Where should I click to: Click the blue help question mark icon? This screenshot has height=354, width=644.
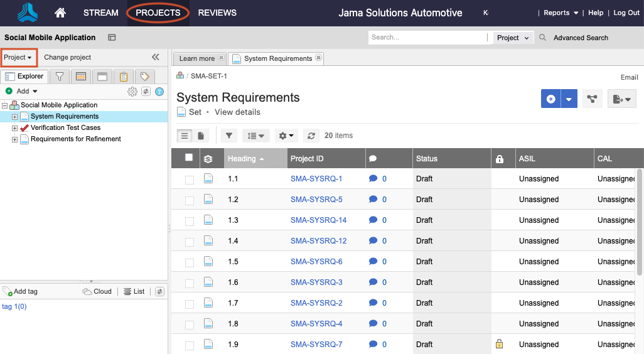coord(159,92)
